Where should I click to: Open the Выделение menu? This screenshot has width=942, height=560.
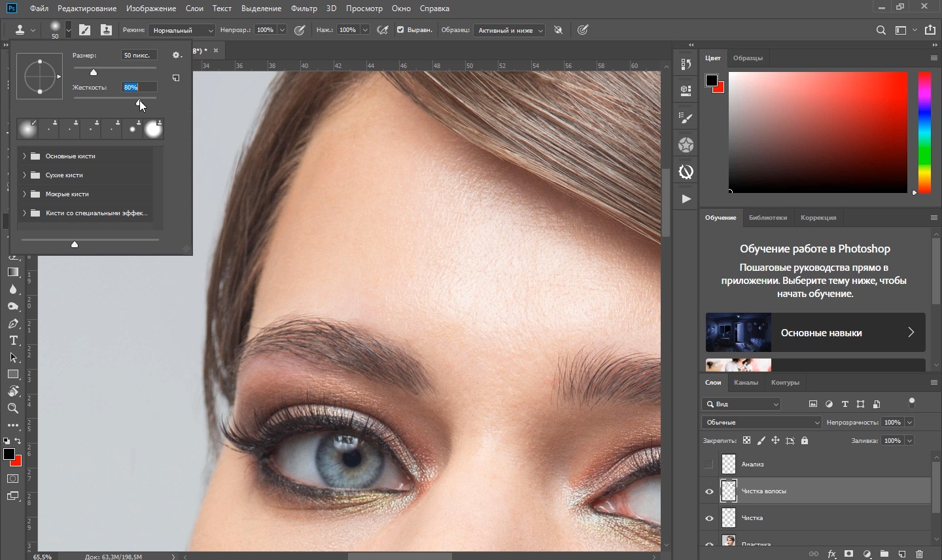261,9
